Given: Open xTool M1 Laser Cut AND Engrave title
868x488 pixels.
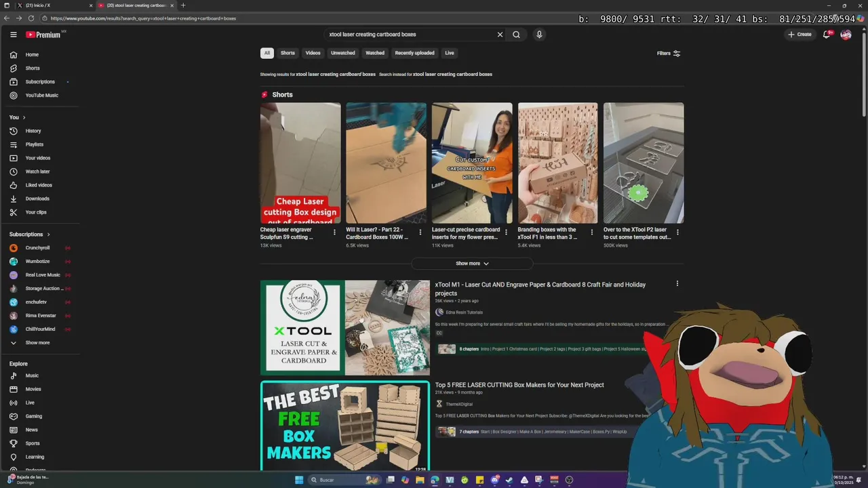Looking at the screenshot, I should pos(540,289).
